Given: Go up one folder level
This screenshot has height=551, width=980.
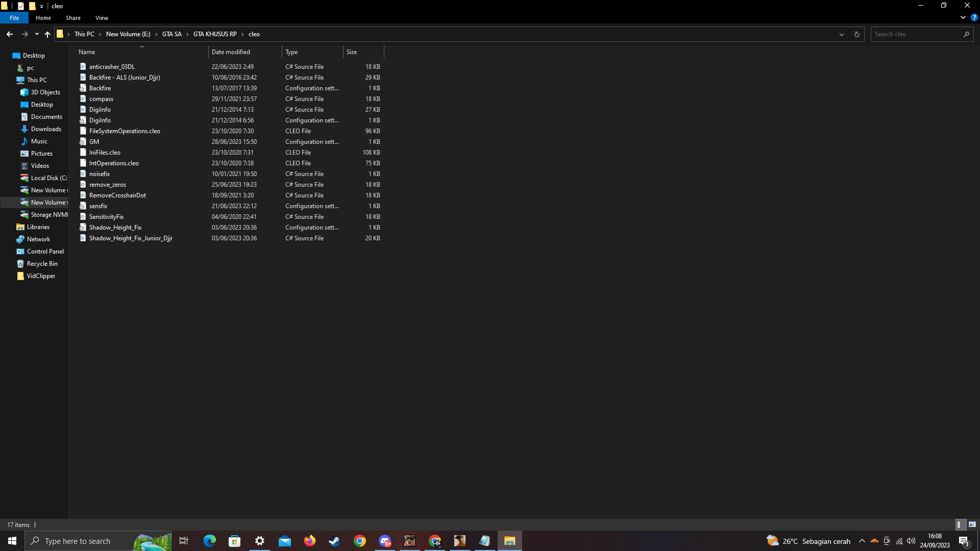Looking at the screenshot, I should tap(47, 34).
